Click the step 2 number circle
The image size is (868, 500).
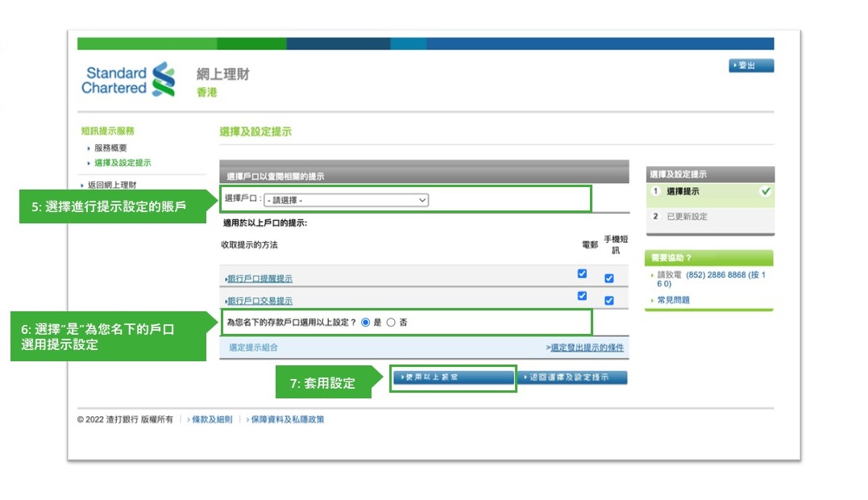click(656, 217)
